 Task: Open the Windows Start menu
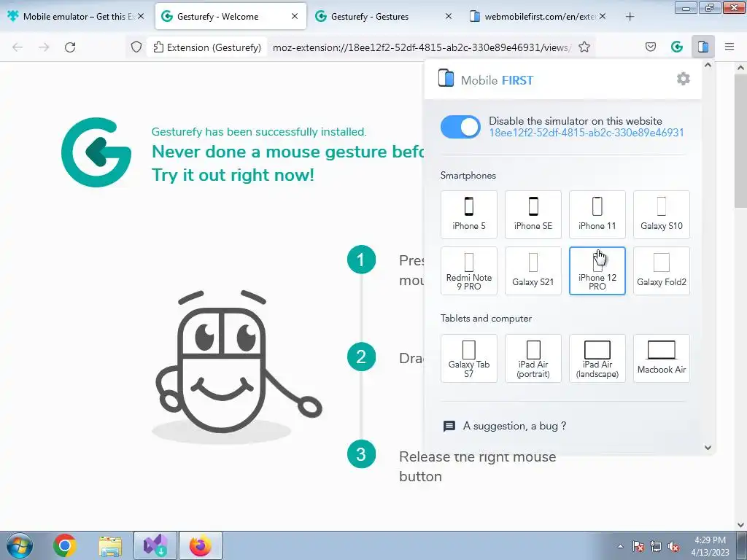click(20, 545)
